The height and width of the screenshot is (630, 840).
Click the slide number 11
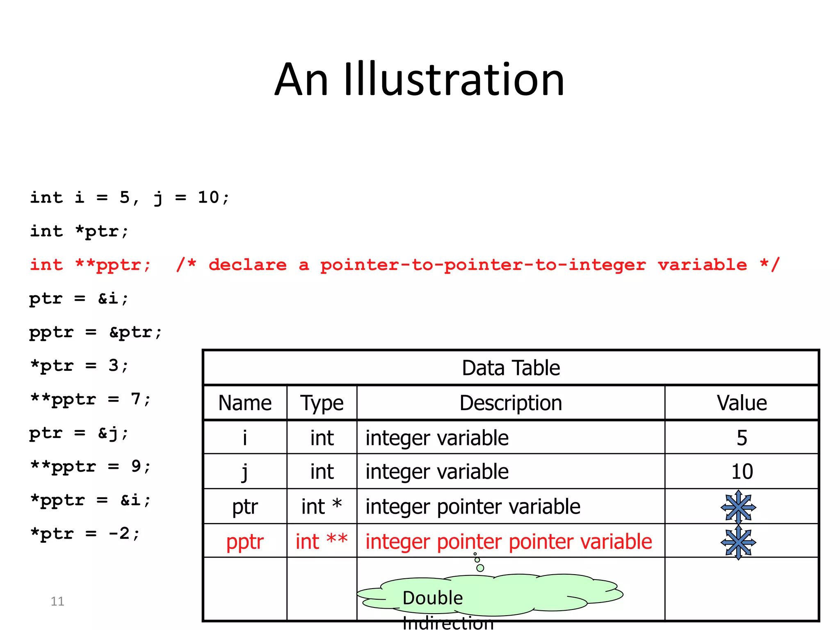(57, 601)
